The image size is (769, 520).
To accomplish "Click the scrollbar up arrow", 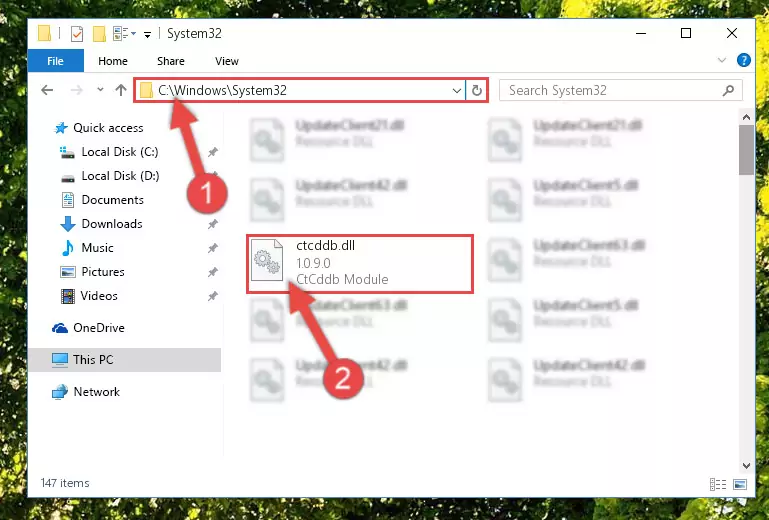I will tap(746, 117).
